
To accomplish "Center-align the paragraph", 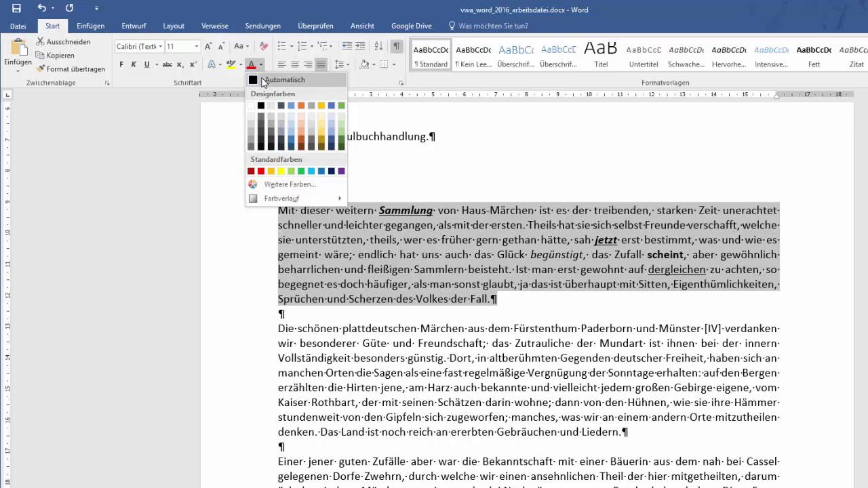I will click(x=295, y=64).
